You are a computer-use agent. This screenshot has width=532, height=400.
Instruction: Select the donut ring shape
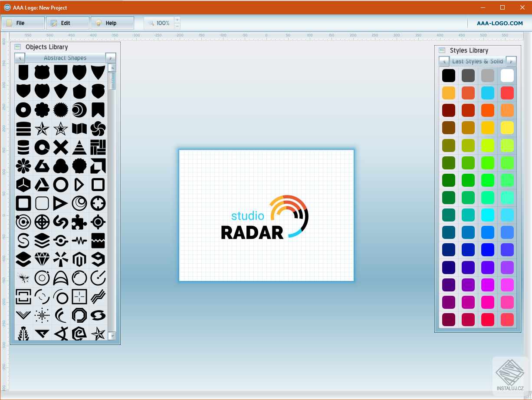tap(23, 110)
